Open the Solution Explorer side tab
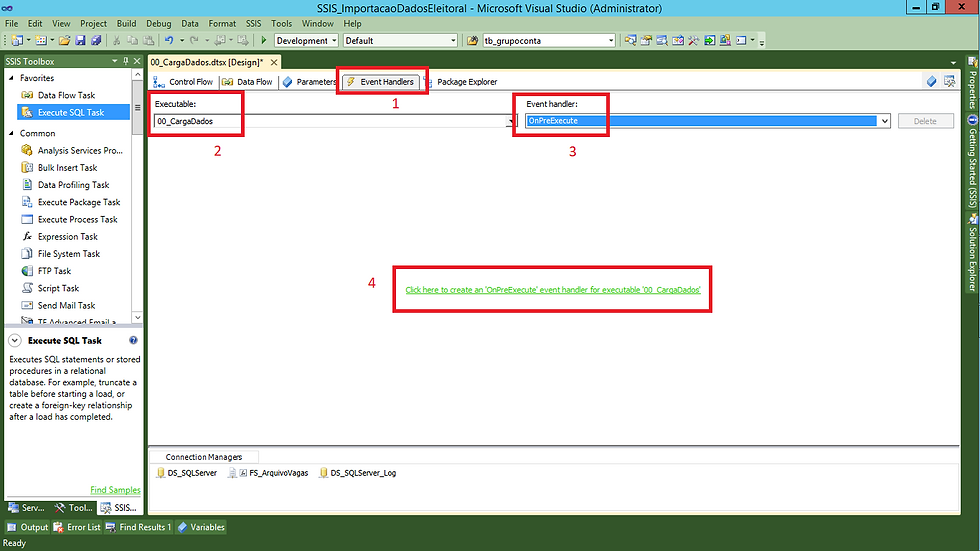The width and height of the screenshot is (980, 551). click(x=972, y=253)
